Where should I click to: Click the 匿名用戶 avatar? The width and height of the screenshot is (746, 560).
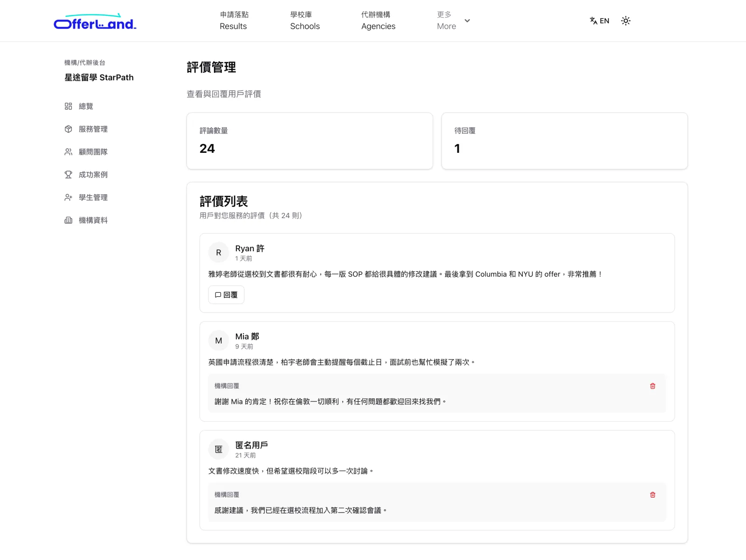219,450
